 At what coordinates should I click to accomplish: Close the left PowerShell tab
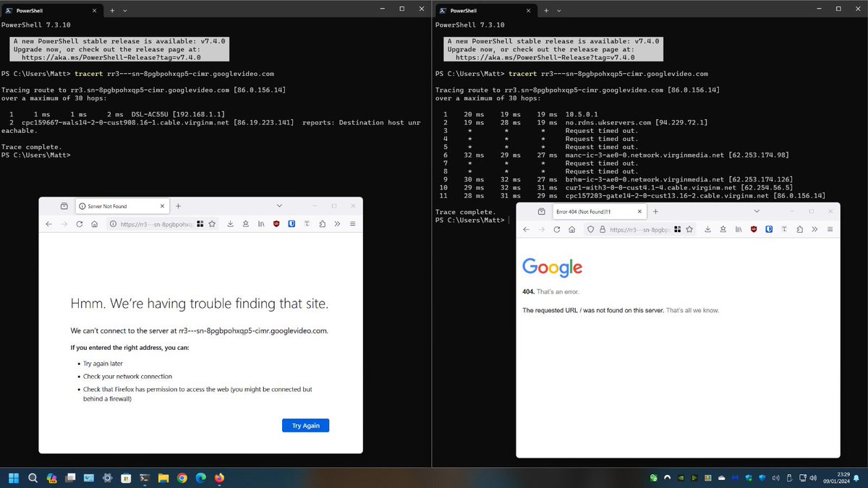[x=94, y=11]
